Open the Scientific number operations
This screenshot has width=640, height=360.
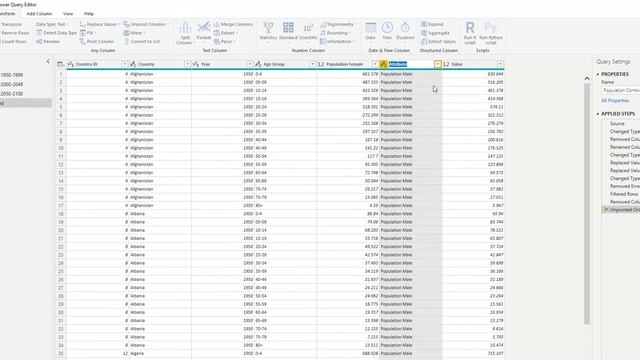click(x=308, y=31)
